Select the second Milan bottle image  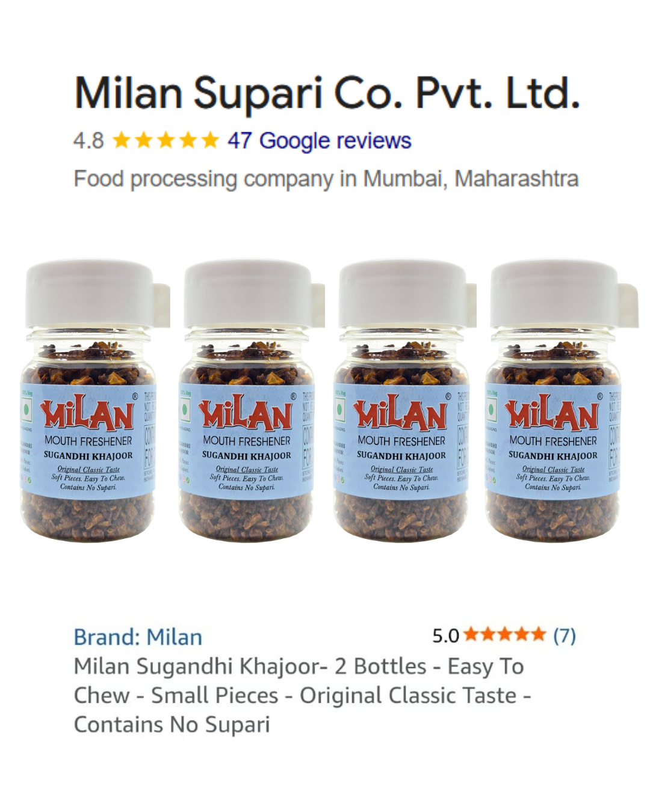[250, 401]
